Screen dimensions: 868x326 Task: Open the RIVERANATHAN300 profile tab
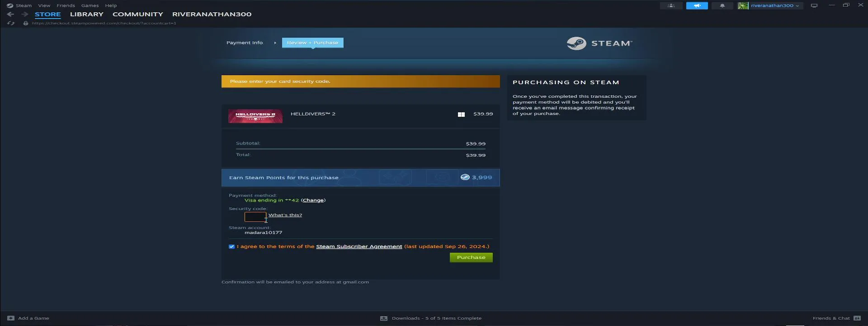(212, 14)
